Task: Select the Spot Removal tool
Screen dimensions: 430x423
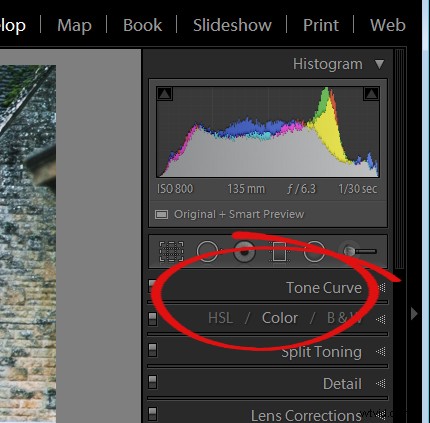Action: point(207,251)
